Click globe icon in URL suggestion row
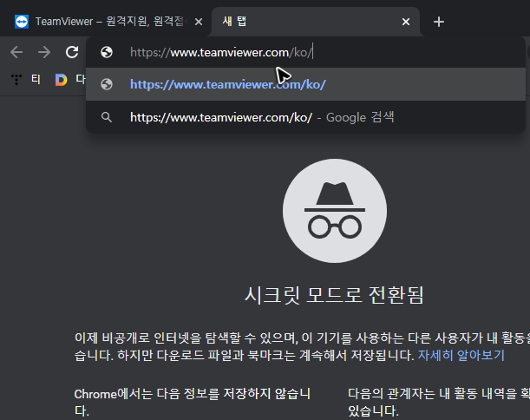 tap(107, 84)
